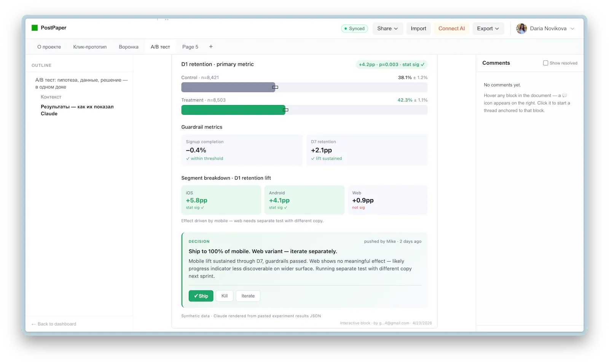The image size is (609, 364).
Task: Tick the Show resolved checkbox
Action: tap(545, 63)
